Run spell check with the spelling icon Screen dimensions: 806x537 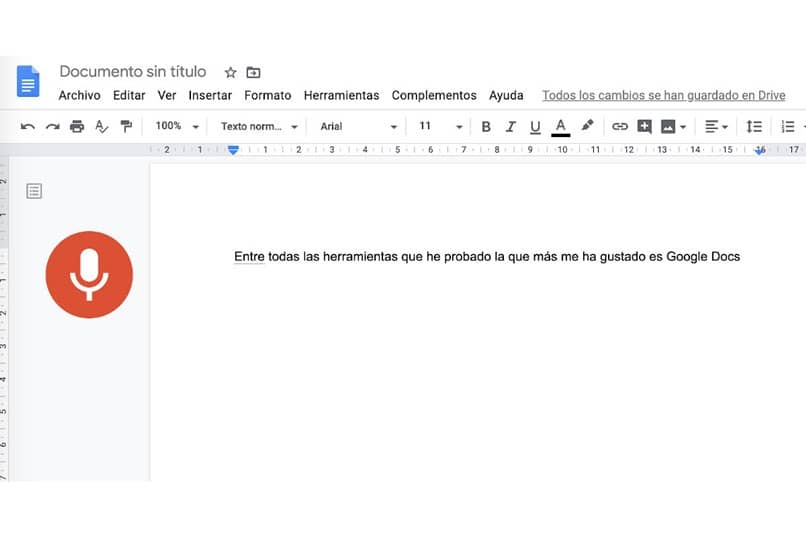point(102,126)
